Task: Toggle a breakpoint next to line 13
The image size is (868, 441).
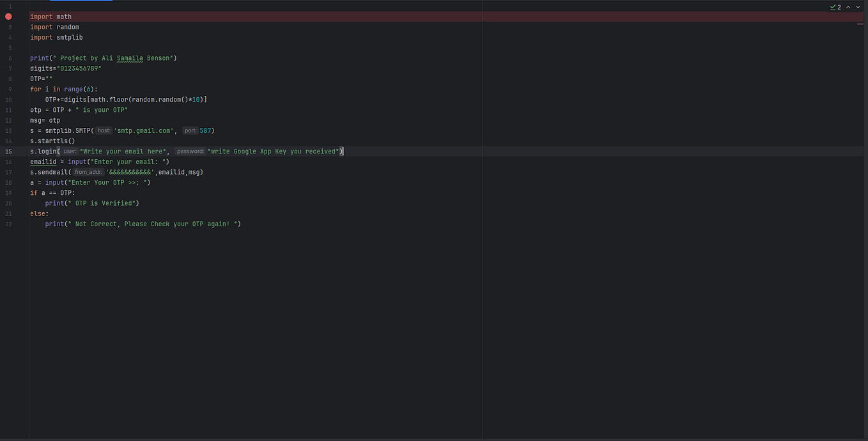Action: point(8,130)
